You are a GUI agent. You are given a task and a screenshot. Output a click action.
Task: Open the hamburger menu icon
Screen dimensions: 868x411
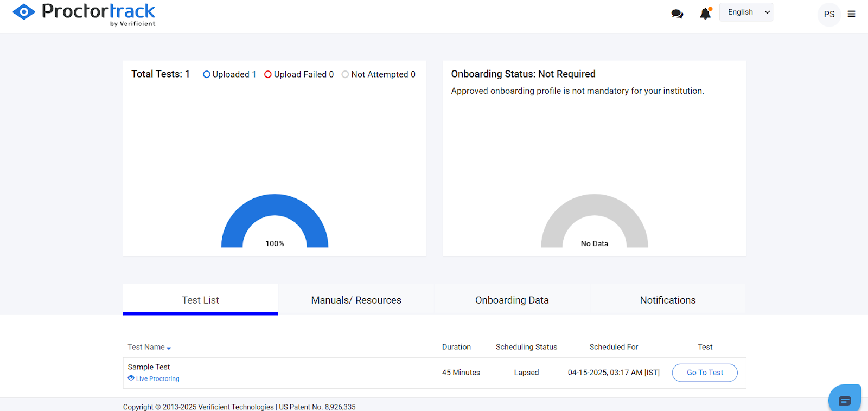pyautogui.click(x=851, y=14)
